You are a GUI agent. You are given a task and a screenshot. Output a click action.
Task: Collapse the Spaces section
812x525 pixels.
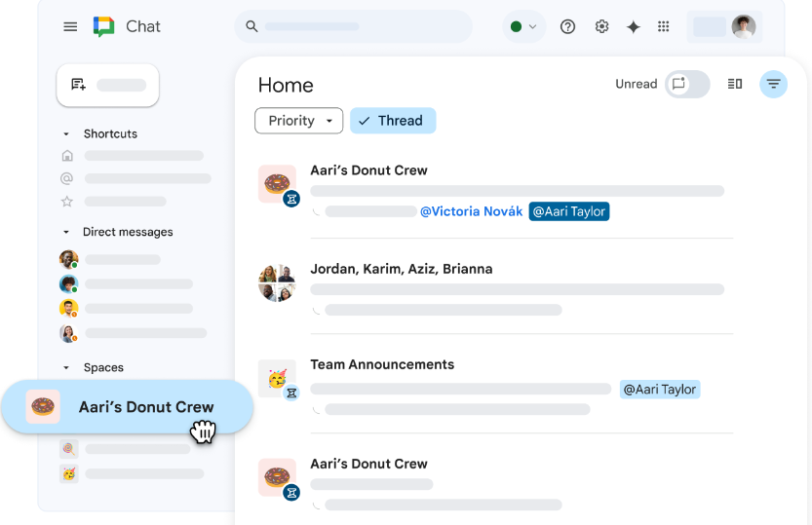(65, 368)
